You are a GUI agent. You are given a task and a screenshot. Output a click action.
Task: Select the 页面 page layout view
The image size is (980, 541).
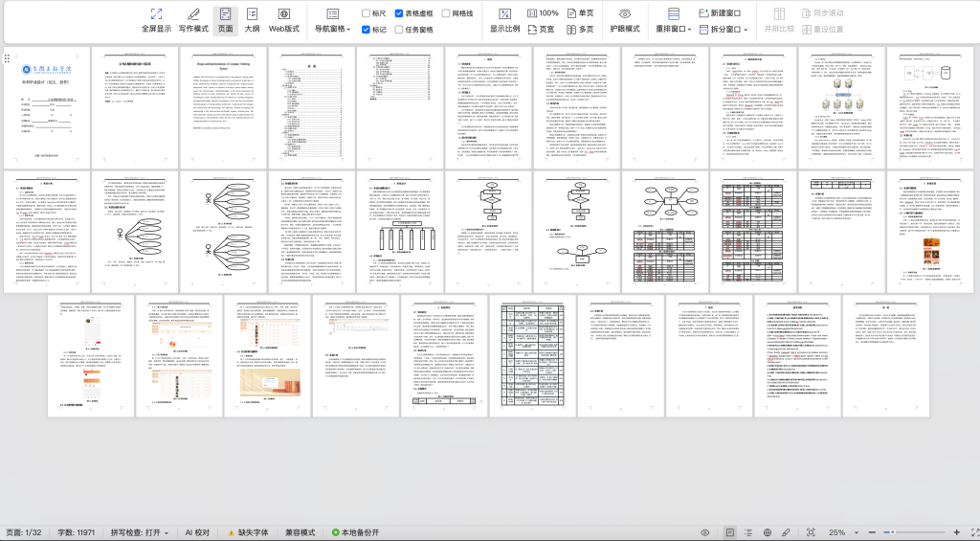click(225, 21)
